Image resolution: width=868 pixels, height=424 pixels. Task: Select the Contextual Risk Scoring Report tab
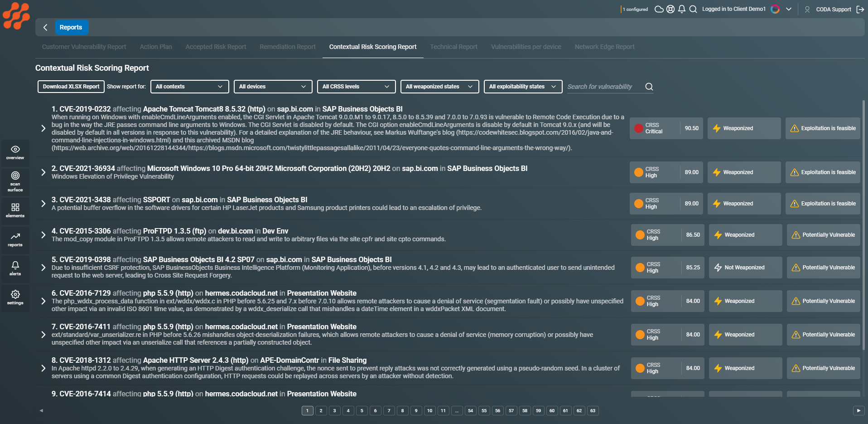373,47
